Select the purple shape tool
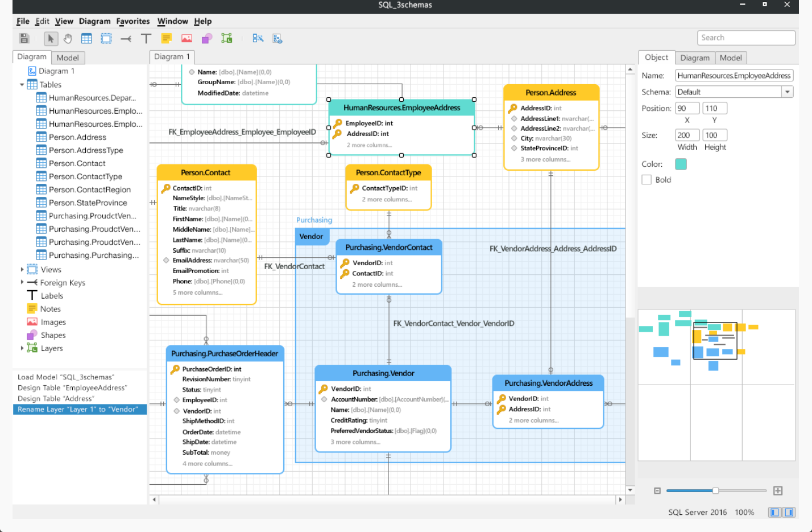Screen dimensions: 812x532 (x=206, y=39)
